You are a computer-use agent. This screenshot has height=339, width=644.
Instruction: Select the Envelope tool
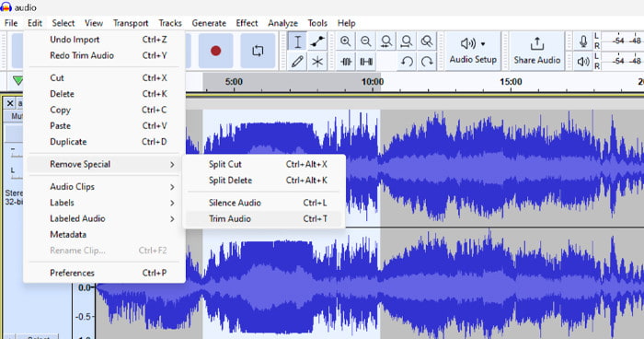pos(317,41)
